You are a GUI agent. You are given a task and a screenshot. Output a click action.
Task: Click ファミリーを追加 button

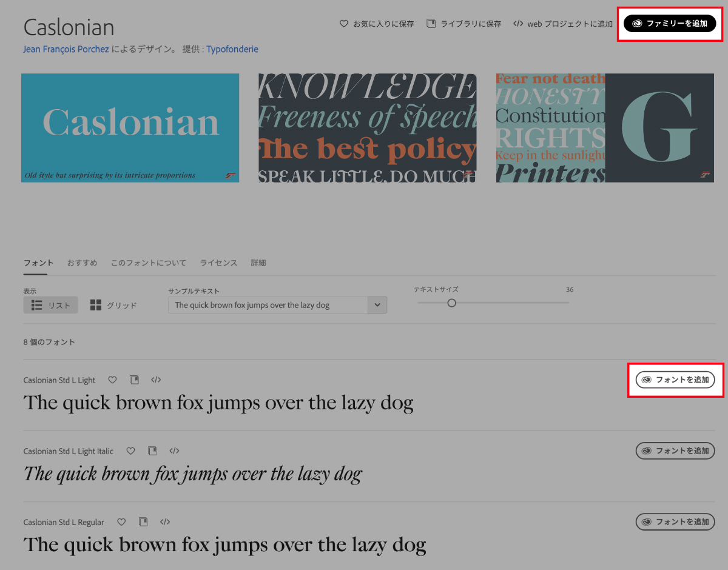pyautogui.click(x=670, y=24)
